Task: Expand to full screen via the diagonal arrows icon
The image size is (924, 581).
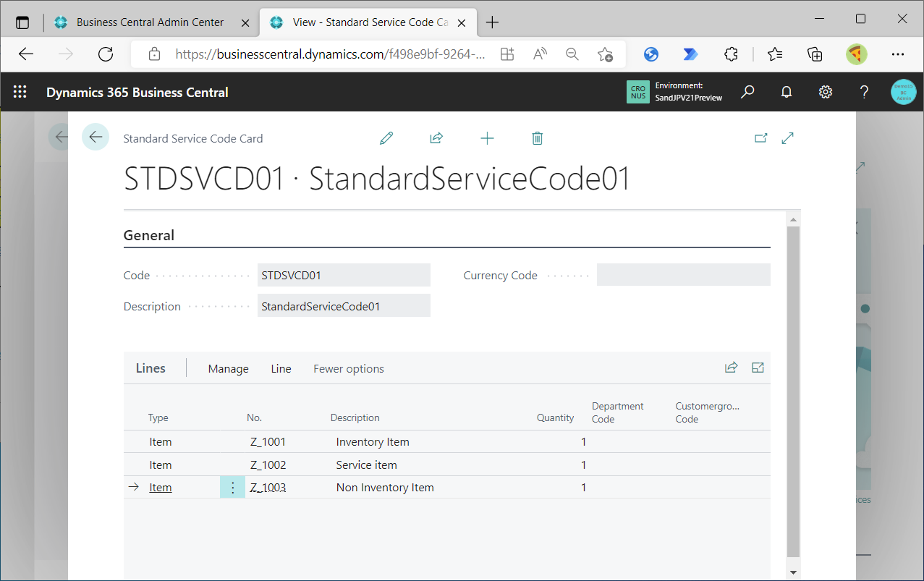Action: click(x=787, y=137)
